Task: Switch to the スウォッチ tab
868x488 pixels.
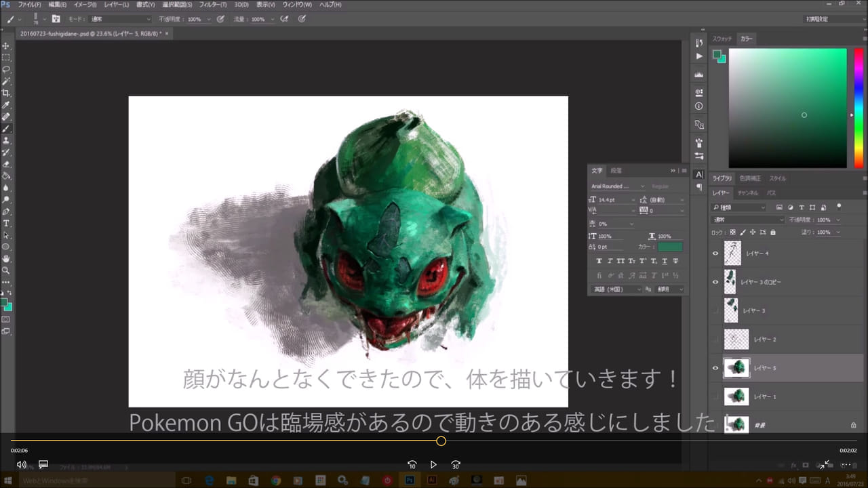Action: click(722, 39)
